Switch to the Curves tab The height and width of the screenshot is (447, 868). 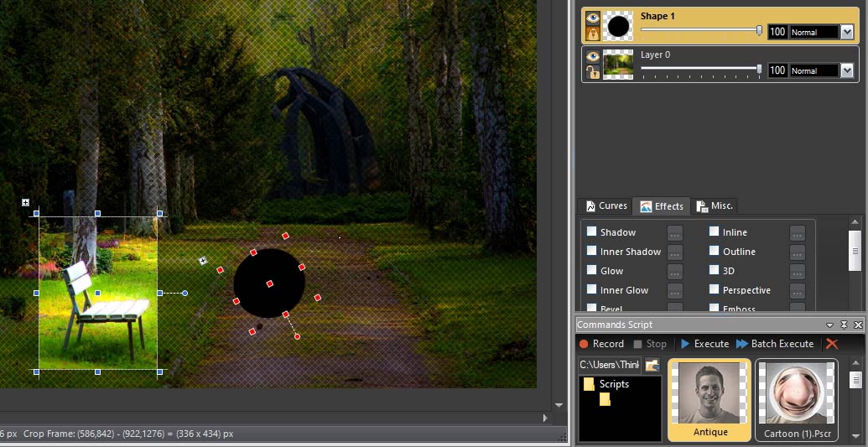coord(606,206)
